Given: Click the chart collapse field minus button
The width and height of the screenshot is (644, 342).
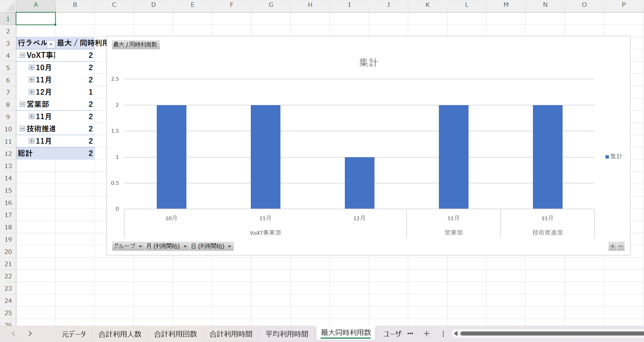Looking at the screenshot, I should coord(621,246).
